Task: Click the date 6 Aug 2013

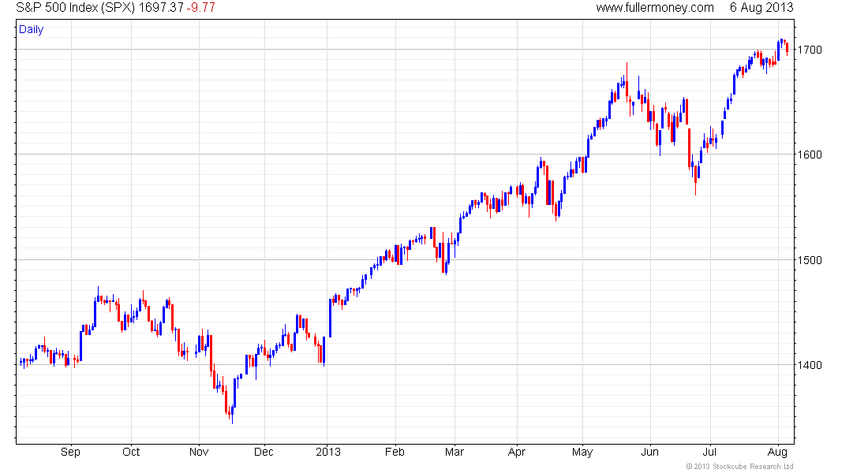Action: coord(761,7)
